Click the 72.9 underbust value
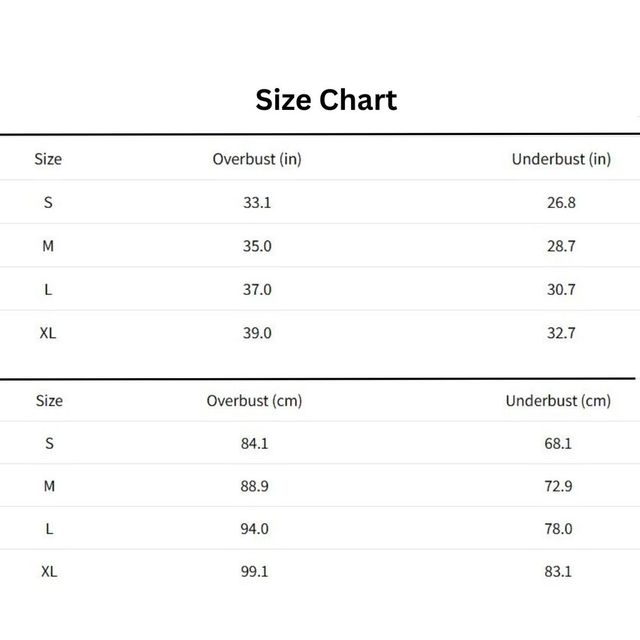Screen dimensions: 640x640 pyautogui.click(x=558, y=486)
